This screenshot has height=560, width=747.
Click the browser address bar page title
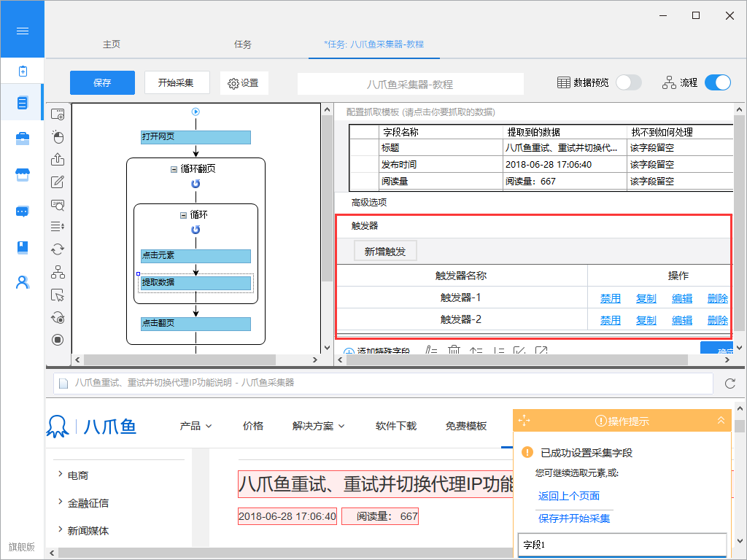(185, 383)
